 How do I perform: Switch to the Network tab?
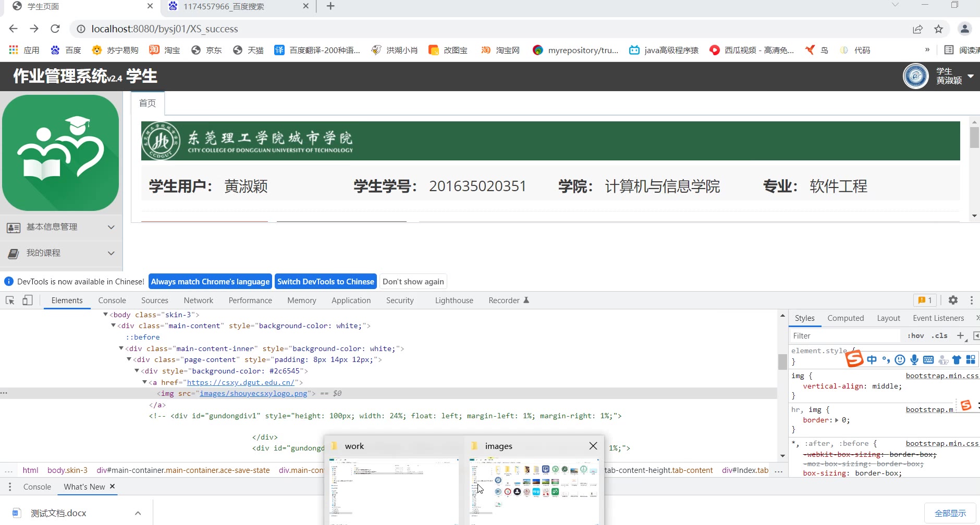[198, 301]
